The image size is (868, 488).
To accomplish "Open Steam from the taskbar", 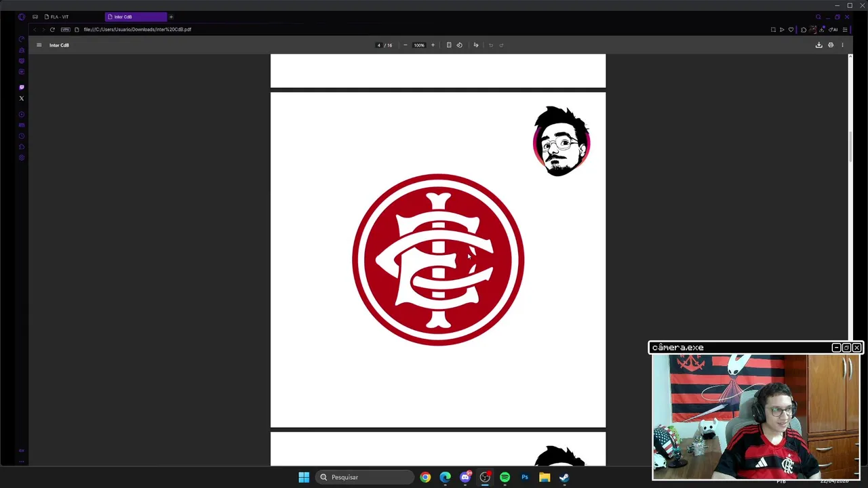I will 564,477.
